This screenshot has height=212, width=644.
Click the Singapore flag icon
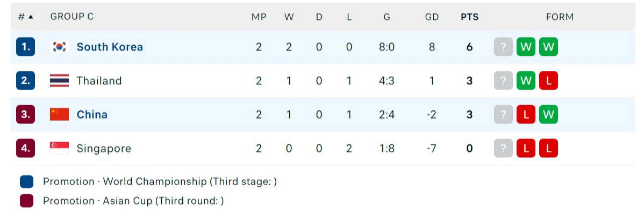(60, 148)
